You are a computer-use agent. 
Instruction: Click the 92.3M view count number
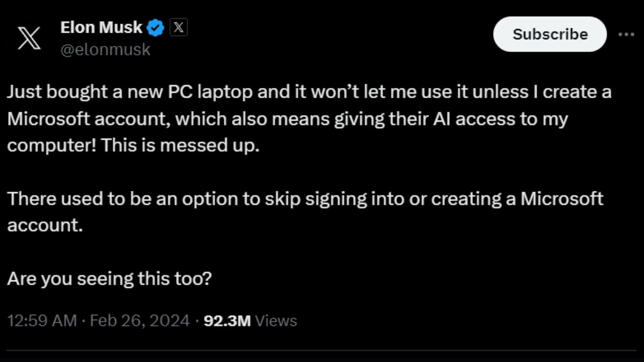coord(228,321)
